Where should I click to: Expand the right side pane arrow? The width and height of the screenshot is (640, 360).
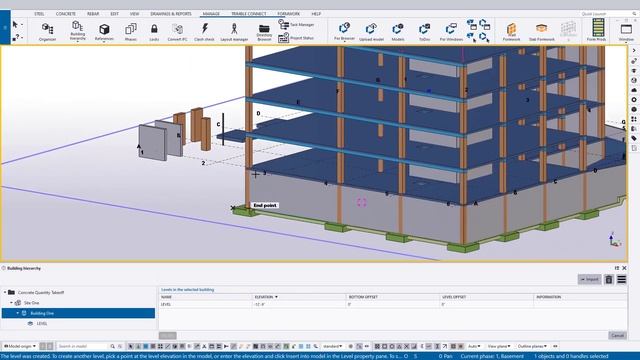[x=634, y=51]
